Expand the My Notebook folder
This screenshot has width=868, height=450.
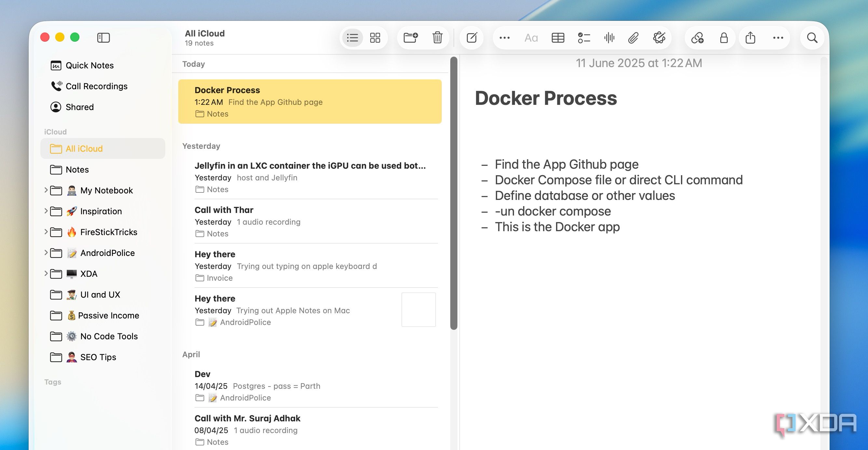pyautogui.click(x=46, y=190)
